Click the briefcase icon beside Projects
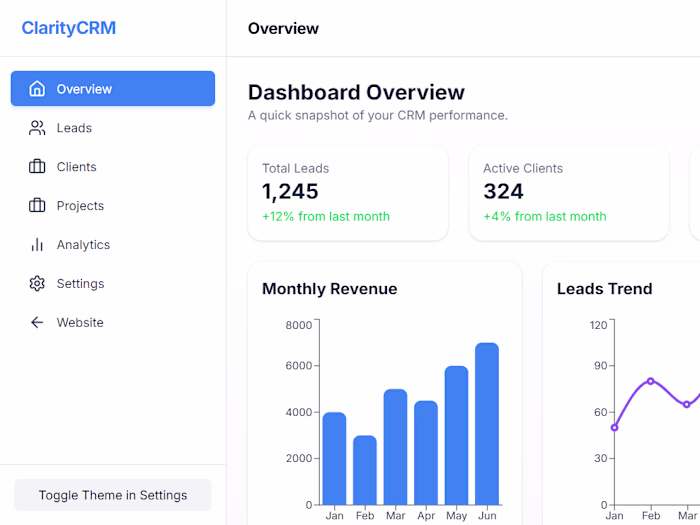The width and height of the screenshot is (700, 525). coord(37,205)
